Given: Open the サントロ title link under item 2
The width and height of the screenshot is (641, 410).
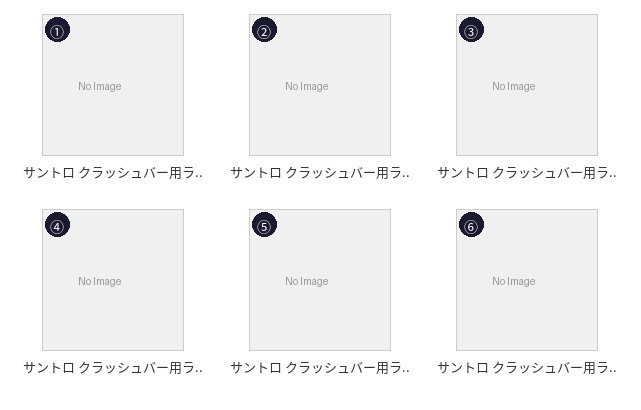Looking at the screenshot, I should click(x=320, y=172).
